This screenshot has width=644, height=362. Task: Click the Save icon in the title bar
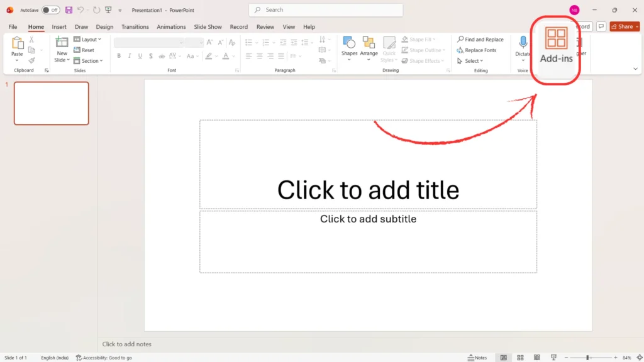[69, 10]
